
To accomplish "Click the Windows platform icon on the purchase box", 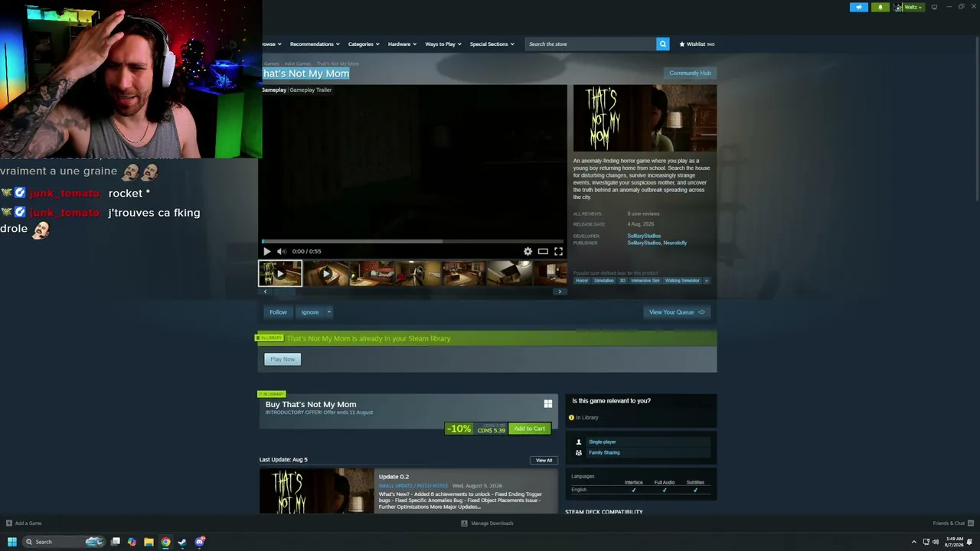I will click(x=548, y=404).
